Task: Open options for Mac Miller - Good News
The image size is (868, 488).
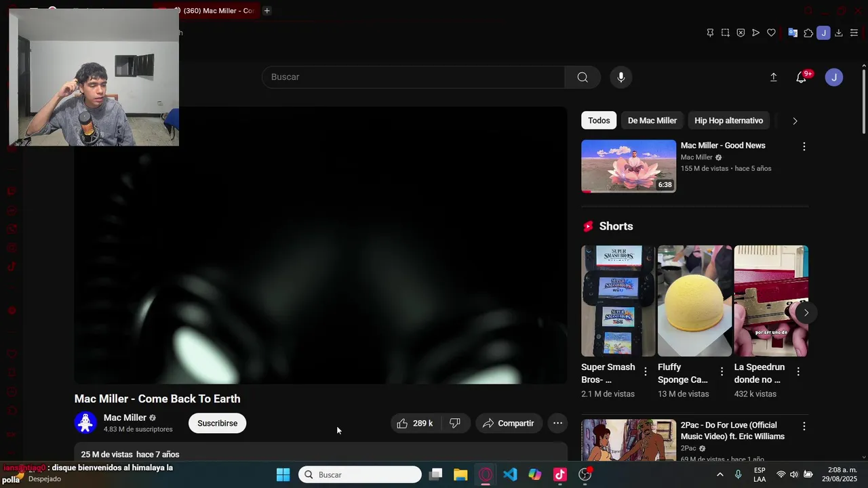Action: coord(804,146)
